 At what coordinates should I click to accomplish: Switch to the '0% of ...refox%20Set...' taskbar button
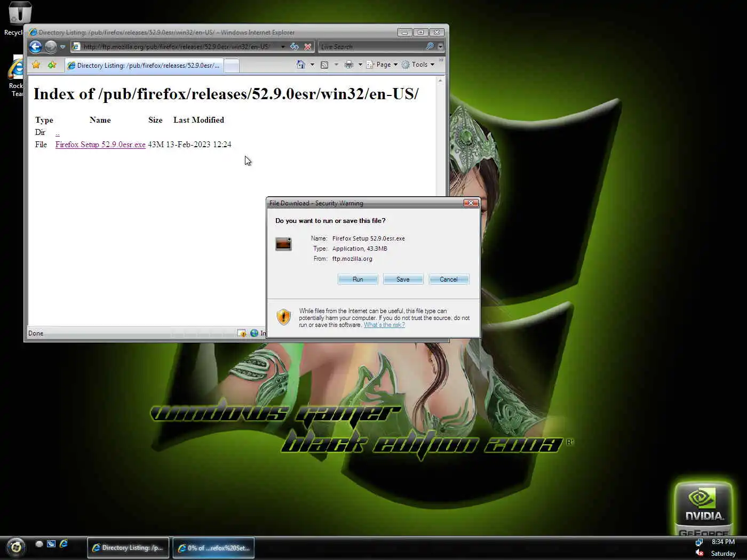click(x=213, y=548)
